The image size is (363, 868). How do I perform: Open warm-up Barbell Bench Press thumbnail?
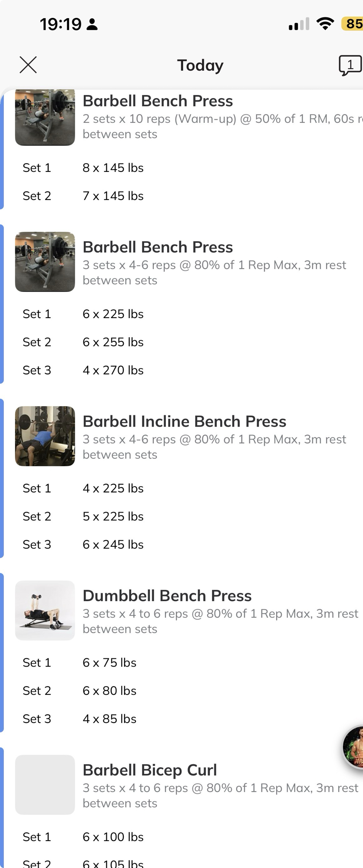coord(45,117)
